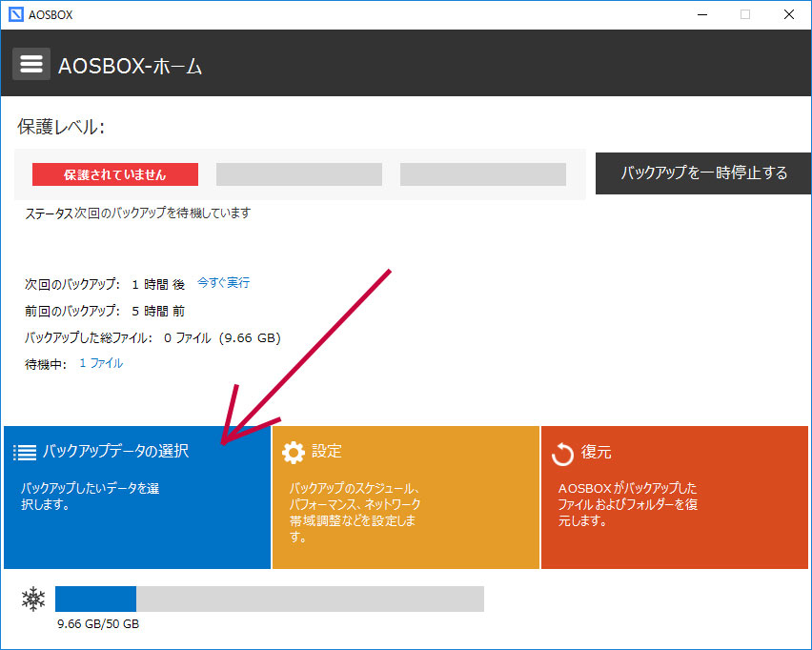Click the snowflake storage icon

click(33, 599)
